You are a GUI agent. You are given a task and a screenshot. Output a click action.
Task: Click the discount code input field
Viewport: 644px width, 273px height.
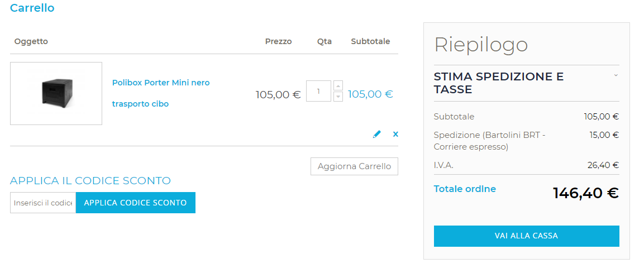tap(43, 203)
